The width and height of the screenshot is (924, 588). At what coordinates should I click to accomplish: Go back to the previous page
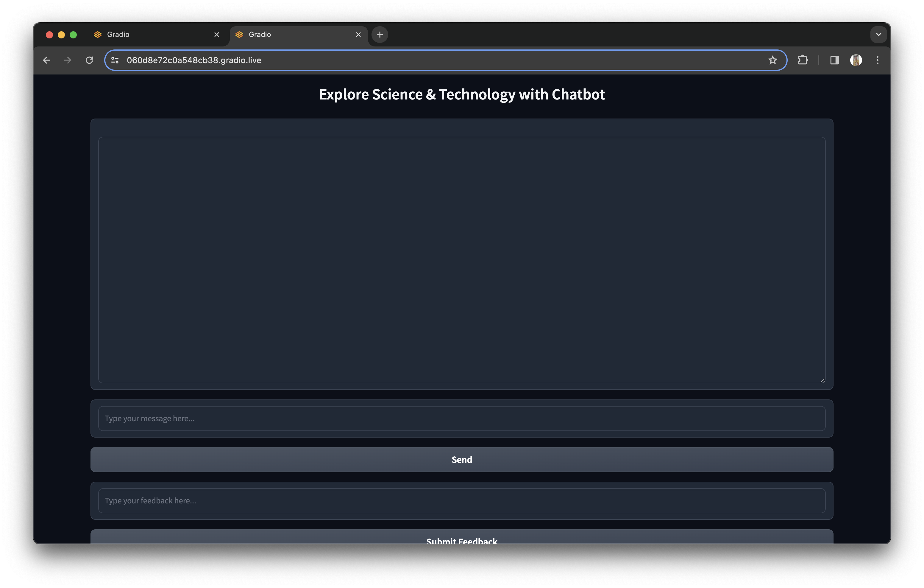pyautogui.click(x=47, y=60)
